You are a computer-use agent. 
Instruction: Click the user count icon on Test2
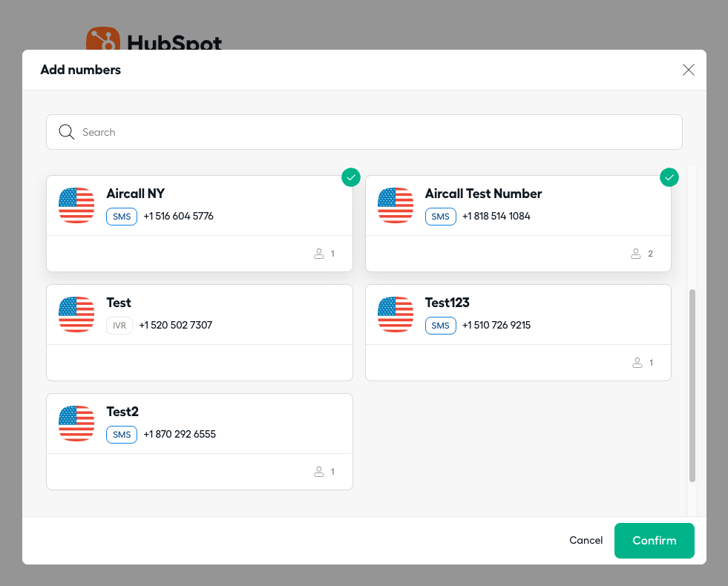pyautogui.click(x=319, y=472)
